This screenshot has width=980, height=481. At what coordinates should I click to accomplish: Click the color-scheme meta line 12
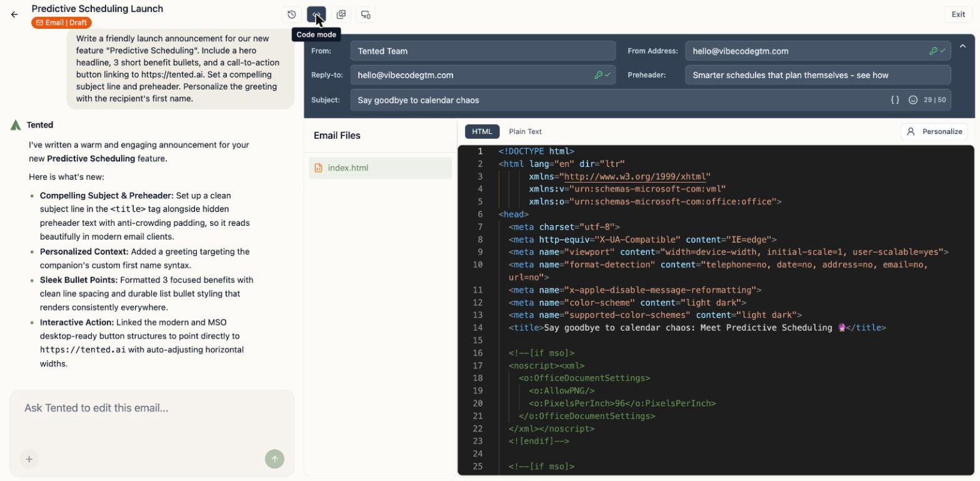[627, 303]
